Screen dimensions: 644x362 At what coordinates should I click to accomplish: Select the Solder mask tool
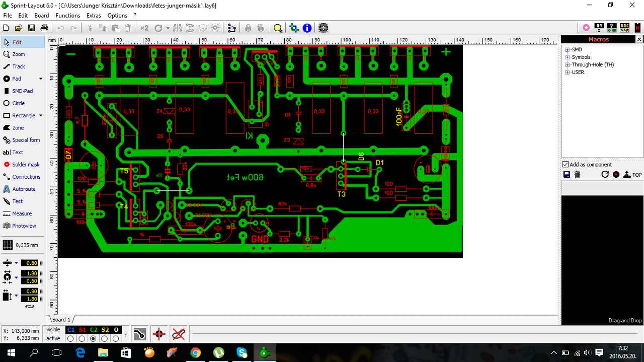coord(23,165)
